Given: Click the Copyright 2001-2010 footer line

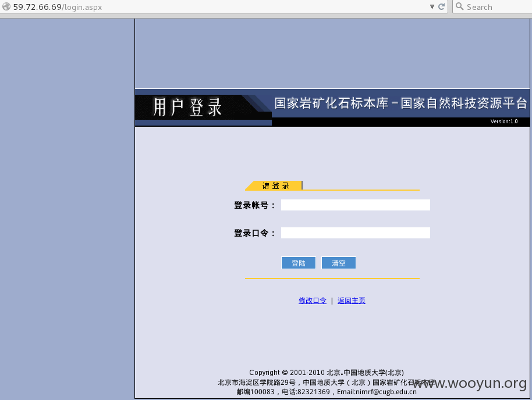Looking at the screenshot, I should click(x=327, y=372).
